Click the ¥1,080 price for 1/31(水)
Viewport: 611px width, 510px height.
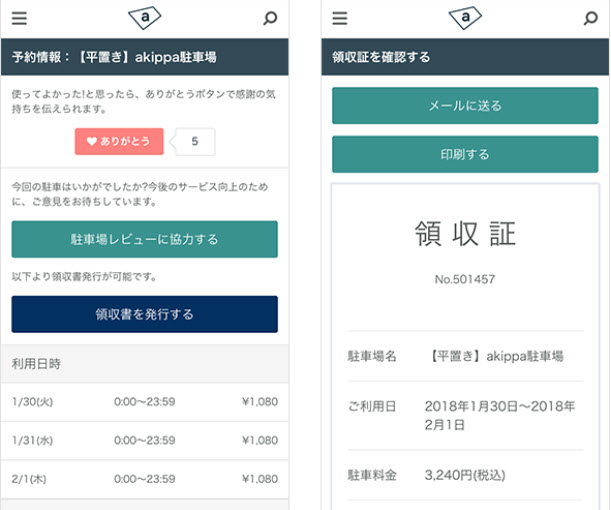[x=260, y=440]
